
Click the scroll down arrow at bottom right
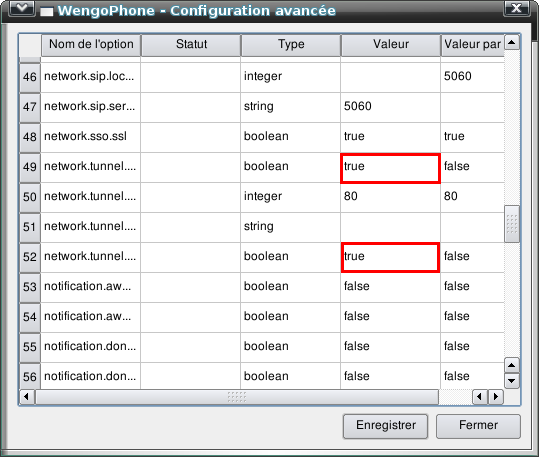click(x=512, y=381)
